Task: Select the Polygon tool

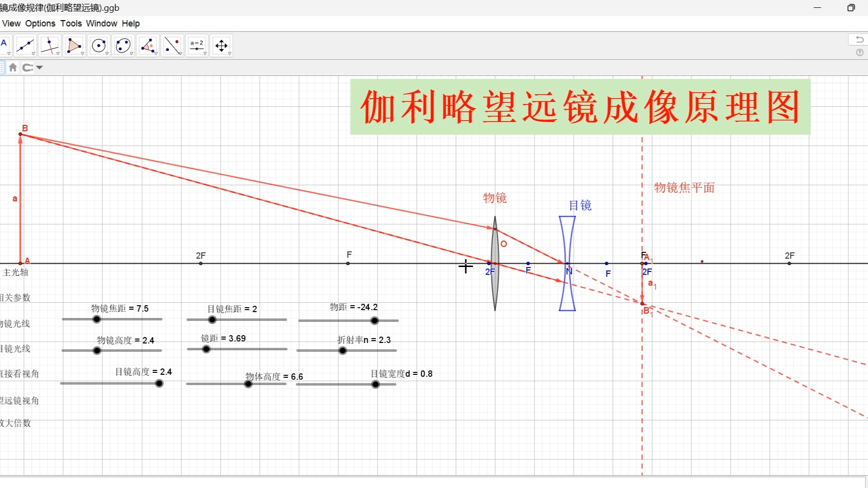Action: [74, 46]
